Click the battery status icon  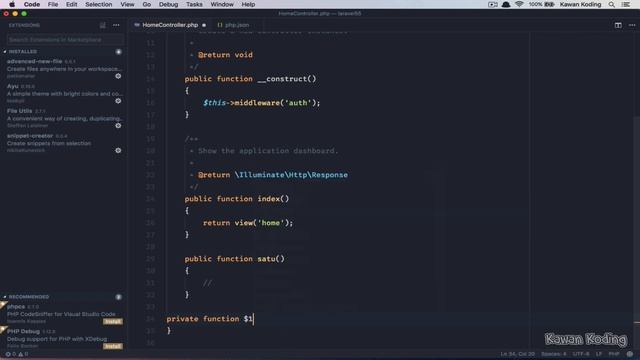point(549,4)
